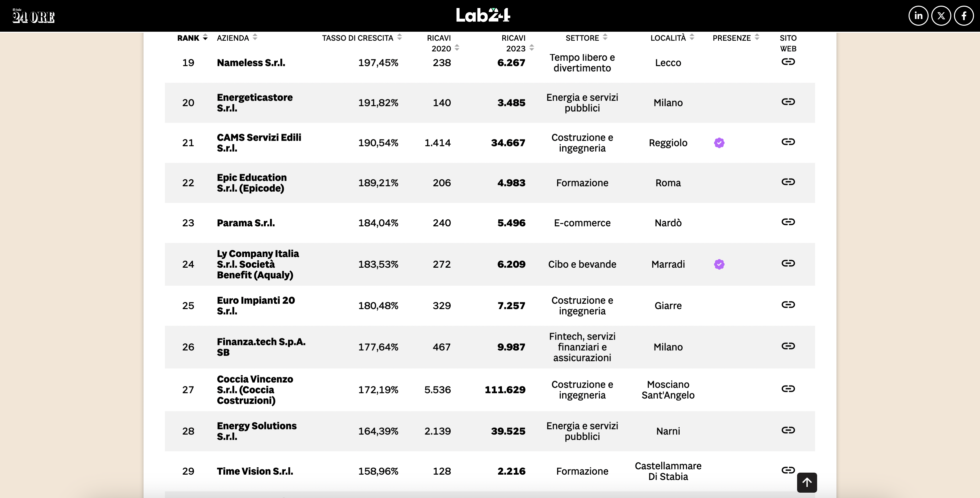Open the LinkedIn share icon
This screenshot has width=980, height=498.
pyautogui.click(x=918, y=16)
